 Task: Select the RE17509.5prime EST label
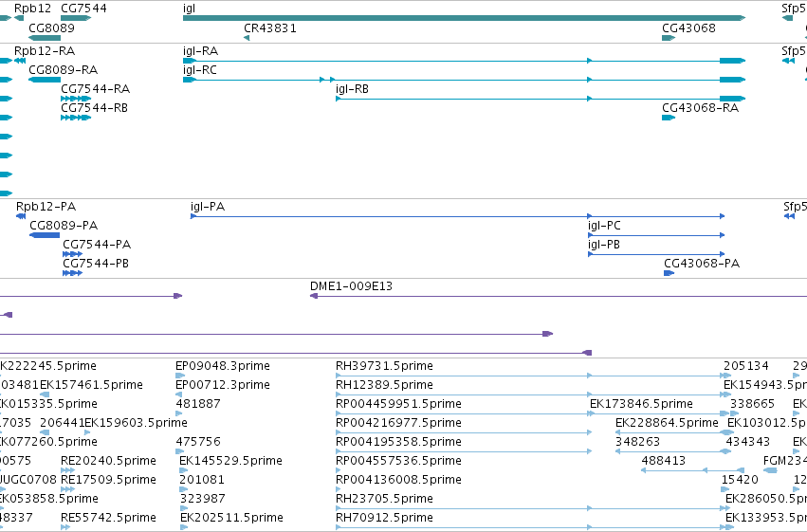click(108, 480)
